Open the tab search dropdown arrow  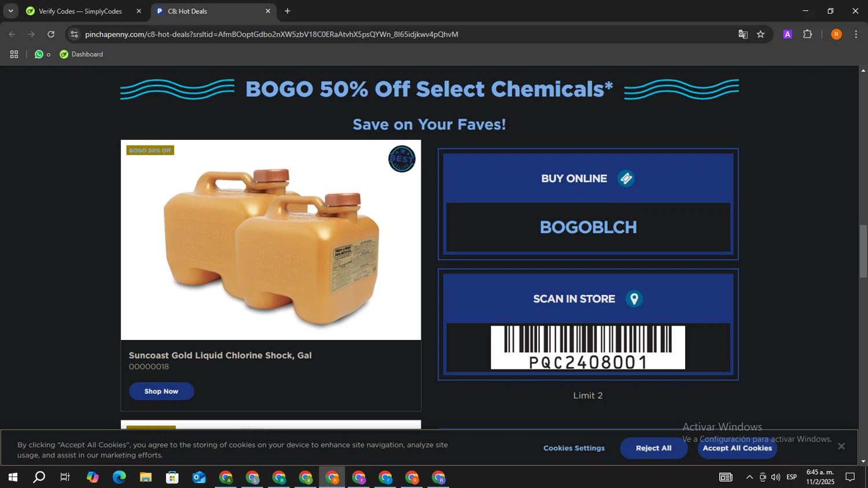tap(10, 11)
